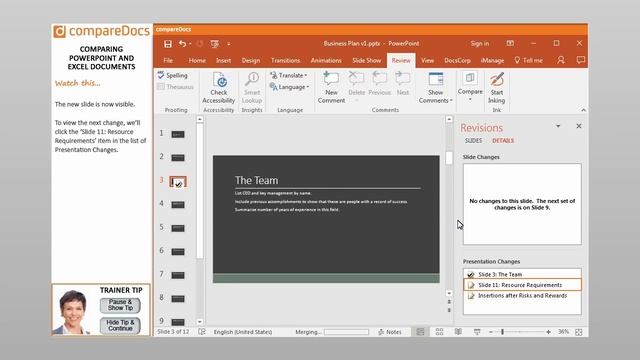640x360 pixels.
Task: Select slide 5 thumbnail
Action: [x=178, y=228]
